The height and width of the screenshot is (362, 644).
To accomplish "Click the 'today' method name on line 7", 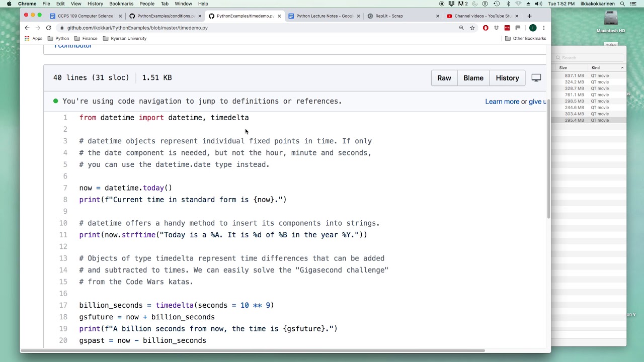I will 153,188.
